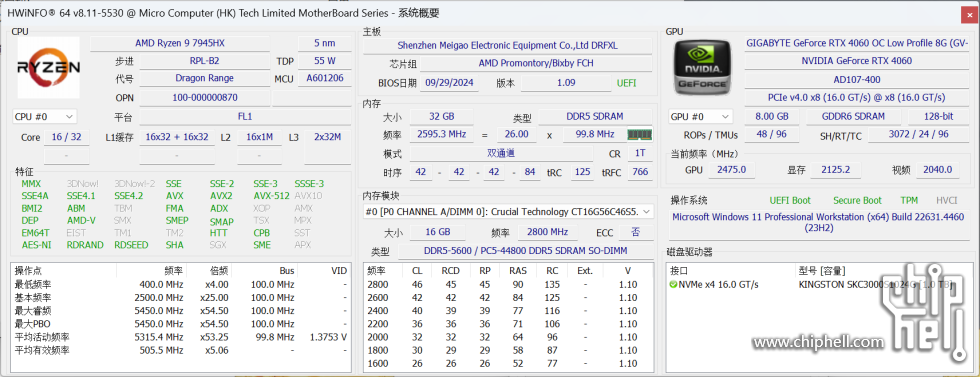Image resolution: width=980 pixels, height=377 pixels.
Task: Click the 5 nm process value
Action: [x=324, y=43]
